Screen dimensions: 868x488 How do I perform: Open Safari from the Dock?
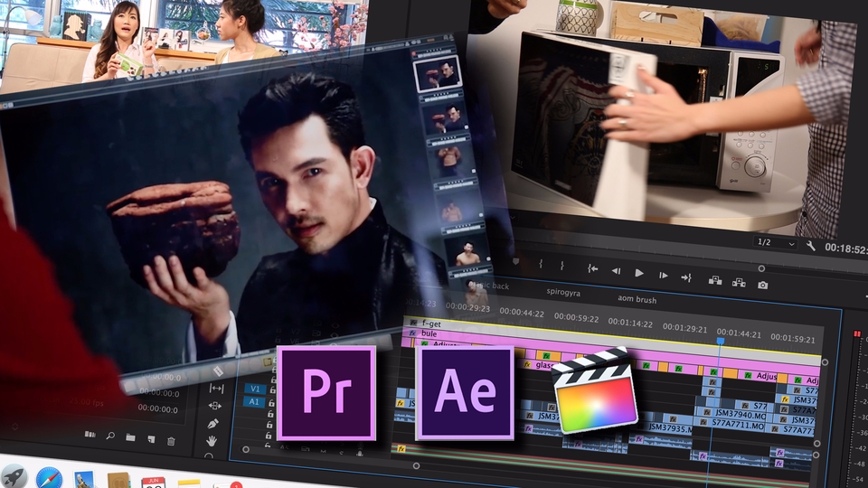[49, 478]
